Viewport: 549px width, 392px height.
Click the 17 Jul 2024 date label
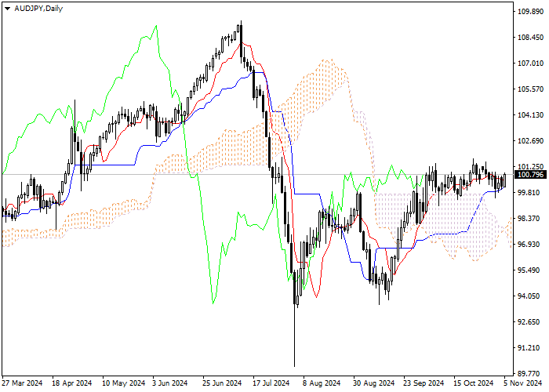[x=271, y=383]
